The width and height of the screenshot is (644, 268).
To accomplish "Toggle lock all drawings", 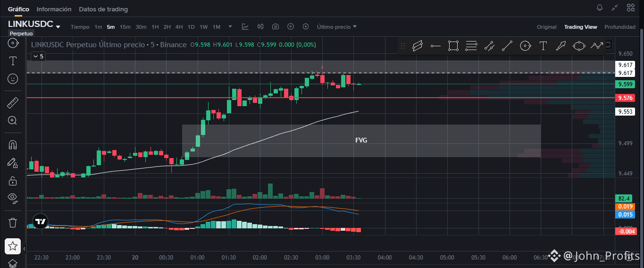I will [13, 181].
